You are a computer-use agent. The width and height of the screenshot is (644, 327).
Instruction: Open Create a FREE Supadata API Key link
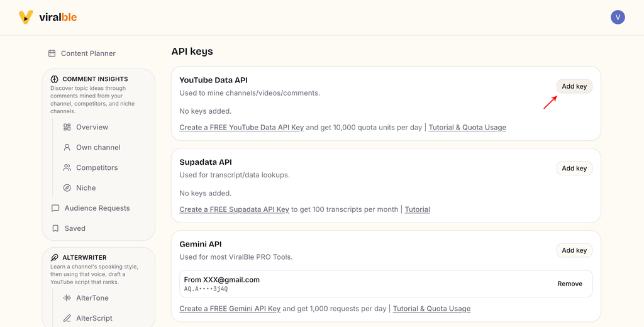[x=234, y=209]
